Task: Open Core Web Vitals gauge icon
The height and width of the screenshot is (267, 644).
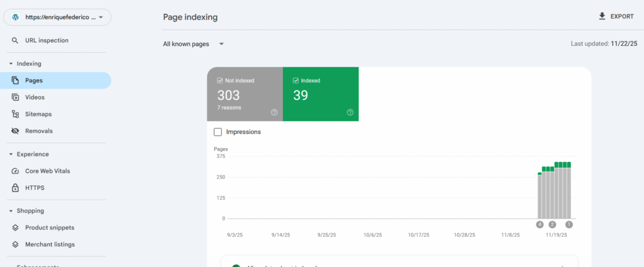Action: (16, 171)
